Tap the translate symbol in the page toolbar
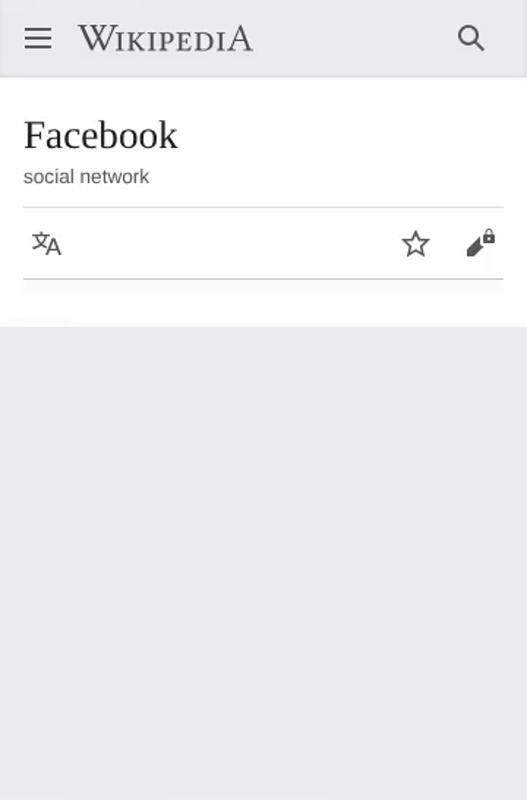 click(x=46, y=243)
